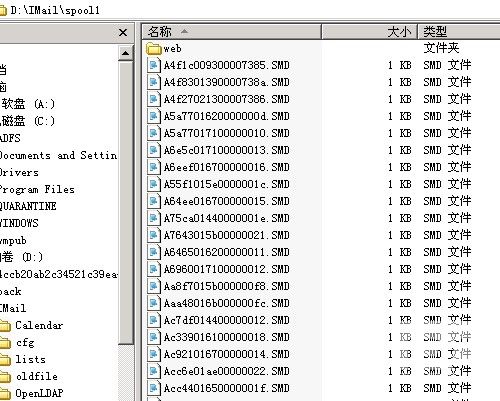Image resolution: width=500 pixels, height=401 pixels.
Task: Select the IMail folder in tree
Action: click(x=13, y=308)
